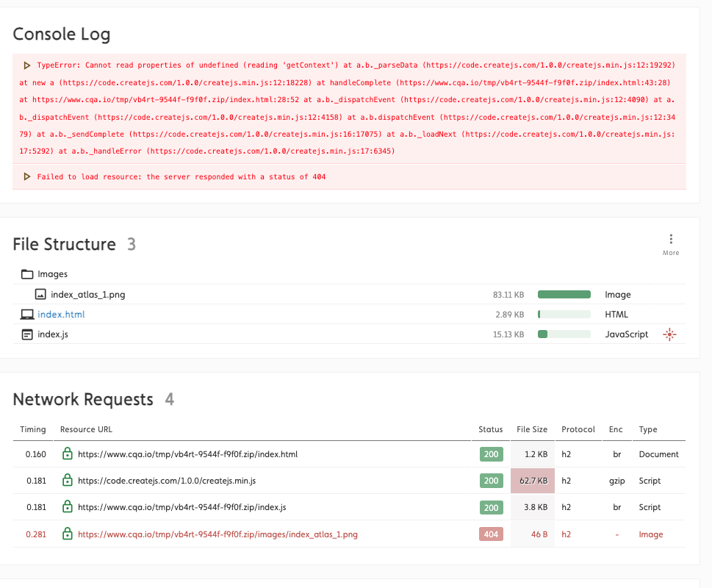Click the image icon beside index_atlas_1.png
The width and height of the screenshot is (712, 588).
coord(40,294)
